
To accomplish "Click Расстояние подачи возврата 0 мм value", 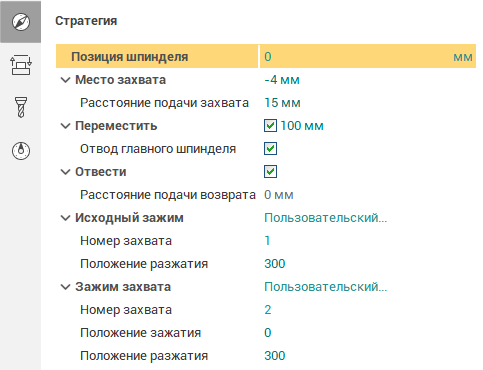I will click(279, 195).
